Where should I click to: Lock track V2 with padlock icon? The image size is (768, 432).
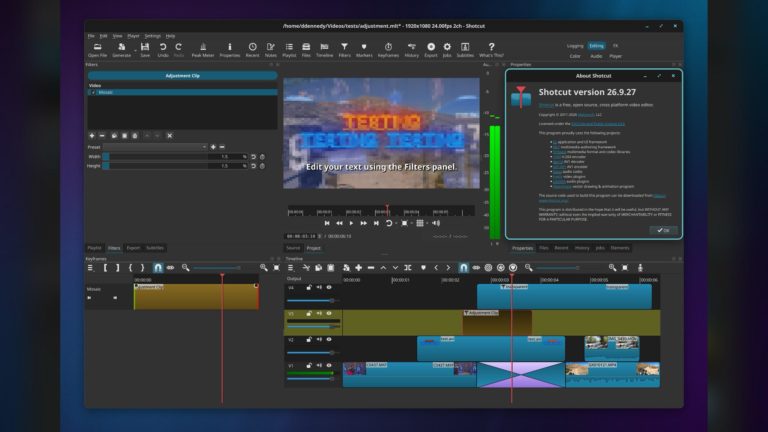[x=309, y=339]
